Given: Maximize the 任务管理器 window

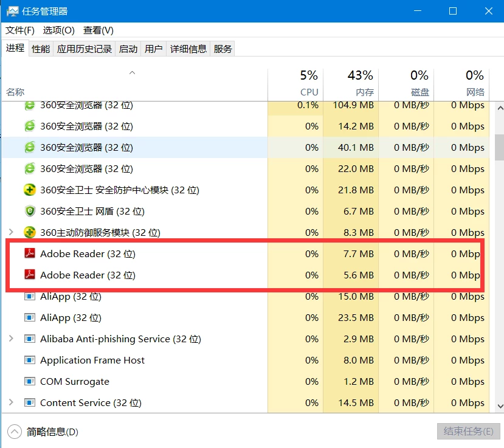Looking at the screenshot, I should pos(453,11).
